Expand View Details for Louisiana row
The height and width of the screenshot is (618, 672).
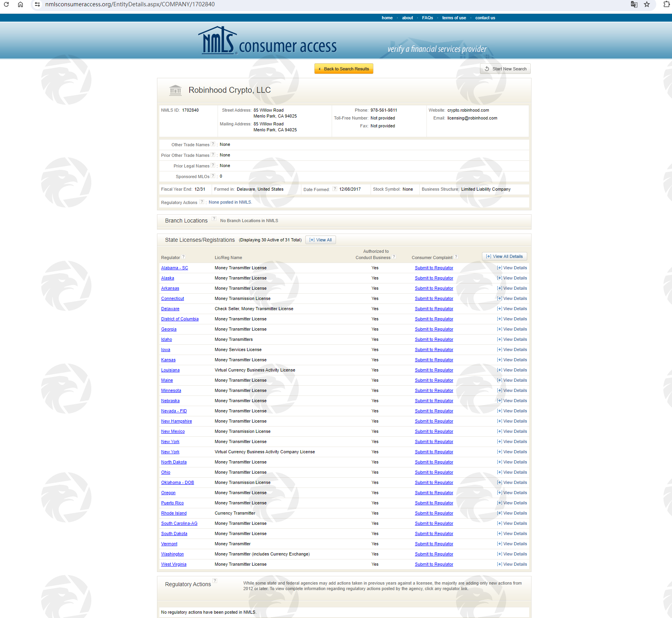512,370
